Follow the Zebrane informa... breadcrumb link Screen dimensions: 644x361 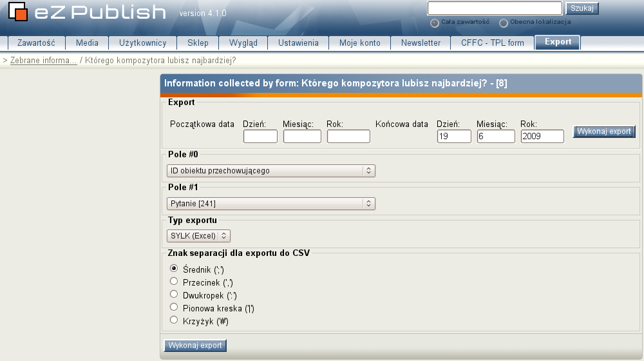[43, 60]
